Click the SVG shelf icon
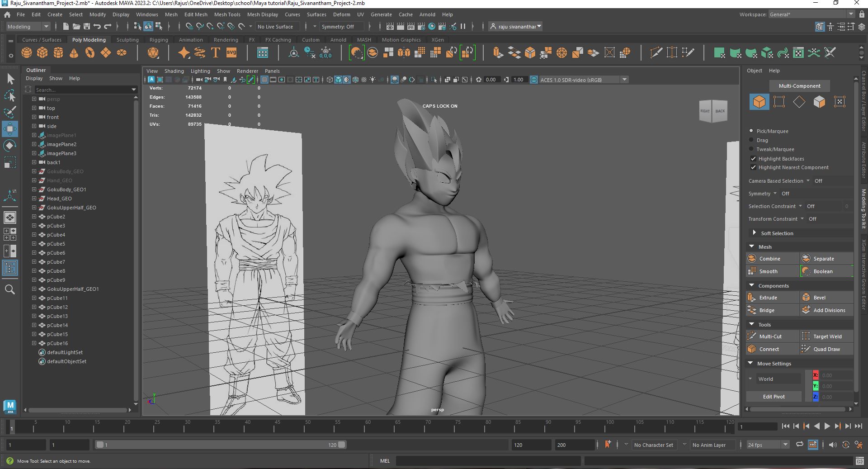The height and width of the screenshot is (469, 868). (x=231, y=53)
